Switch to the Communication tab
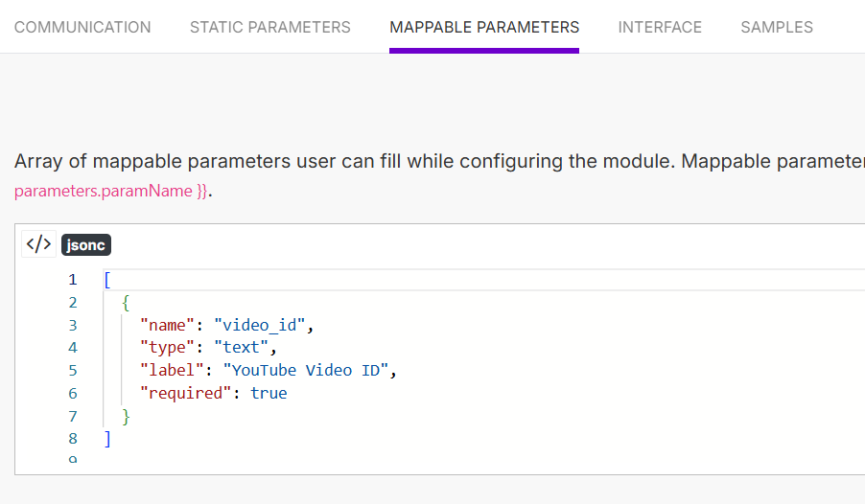The image size is (865, 504). (x=82, y=27)
